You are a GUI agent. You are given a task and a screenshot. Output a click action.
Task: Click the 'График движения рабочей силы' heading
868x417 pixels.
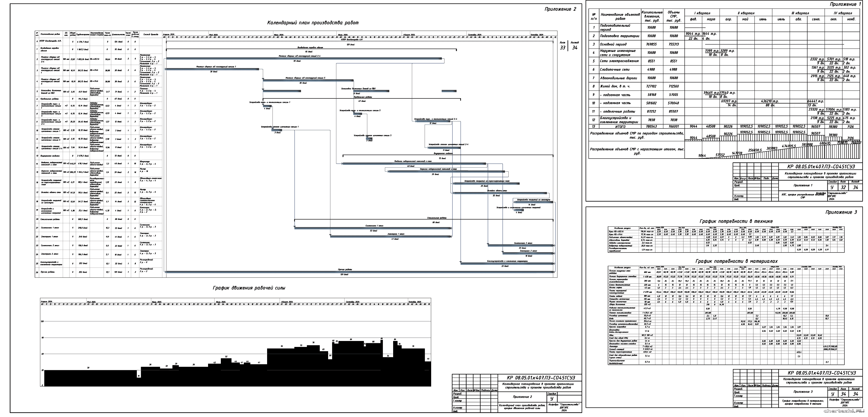click(249, 288)
